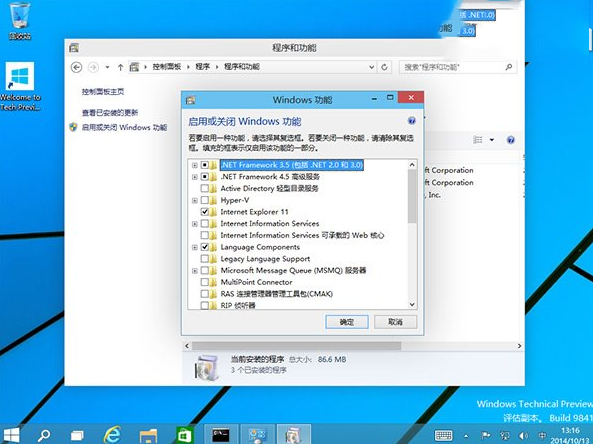Open the Store app from taskbar
593x444 pixels.
coord(184,435)
